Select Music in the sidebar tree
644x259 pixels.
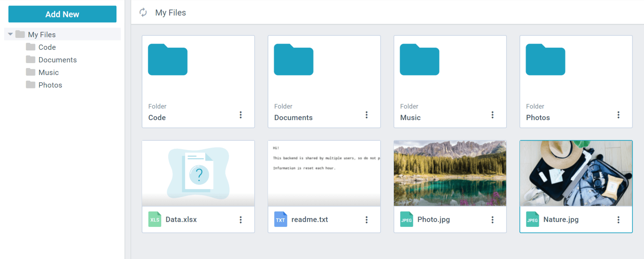click(49, 73)
